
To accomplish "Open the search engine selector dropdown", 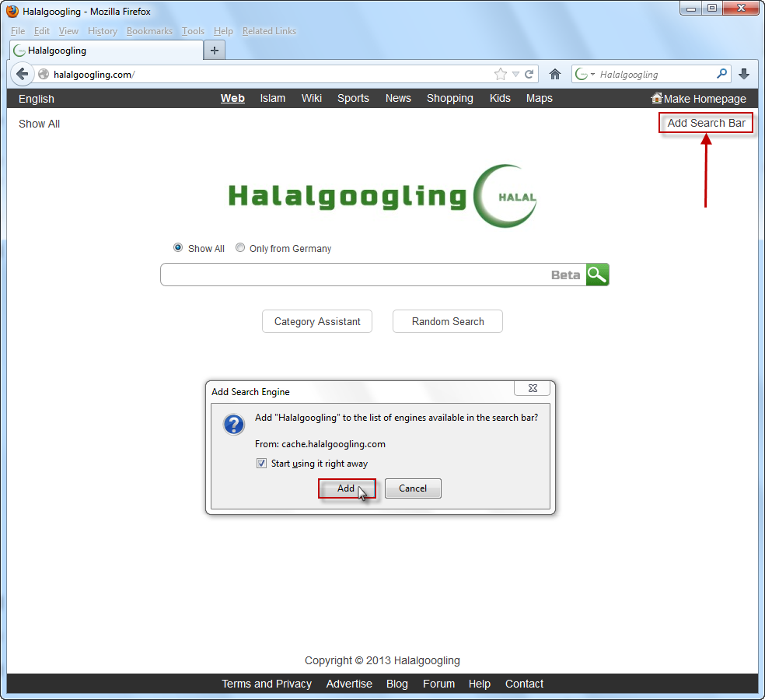I will pos(585,74).
